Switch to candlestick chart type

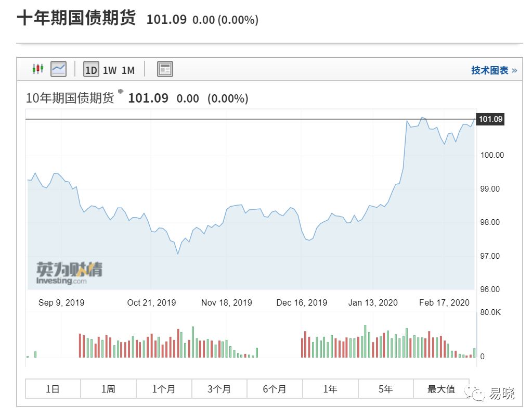coord(37,69)
